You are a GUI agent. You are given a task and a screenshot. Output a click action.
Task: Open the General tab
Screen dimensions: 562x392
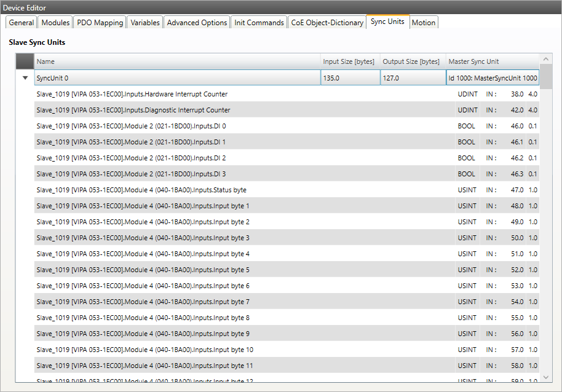(x=22, y=23)
